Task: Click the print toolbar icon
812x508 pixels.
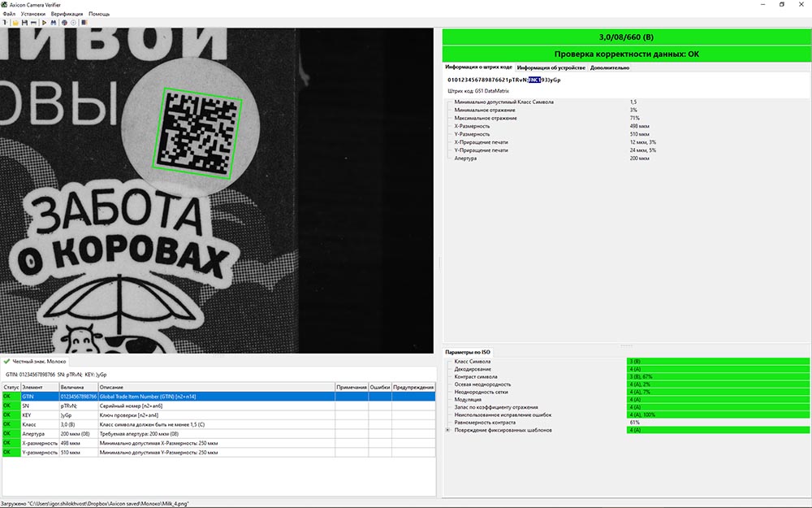Action: click(x=33, y=23)
